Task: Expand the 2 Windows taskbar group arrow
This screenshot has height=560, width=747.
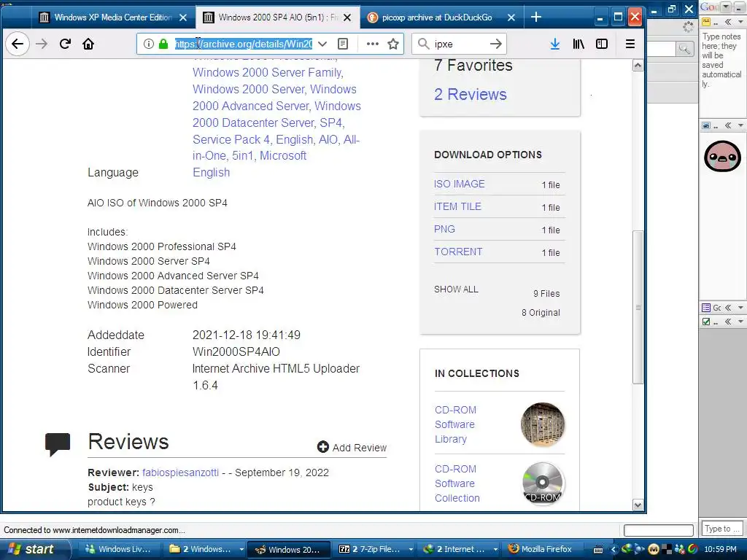Action: 241,549
